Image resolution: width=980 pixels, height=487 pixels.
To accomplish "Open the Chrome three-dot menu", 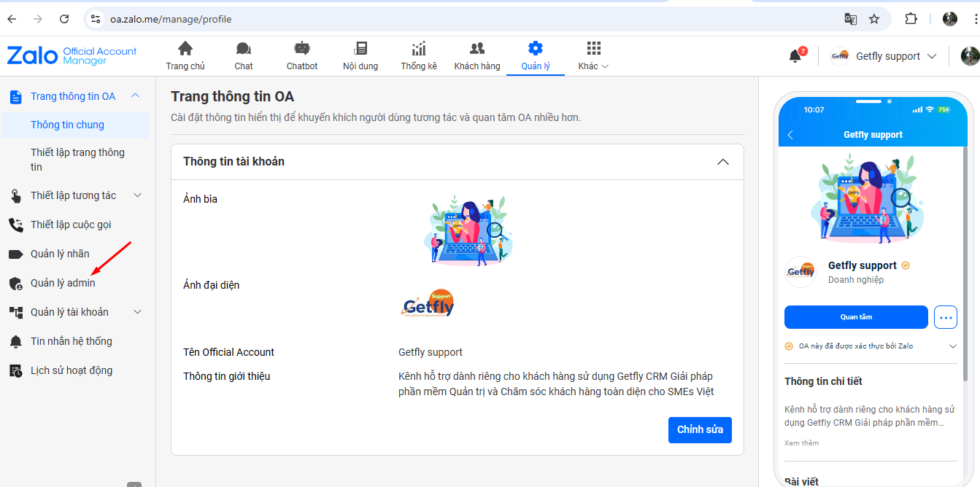I will [x=976, y=19].
